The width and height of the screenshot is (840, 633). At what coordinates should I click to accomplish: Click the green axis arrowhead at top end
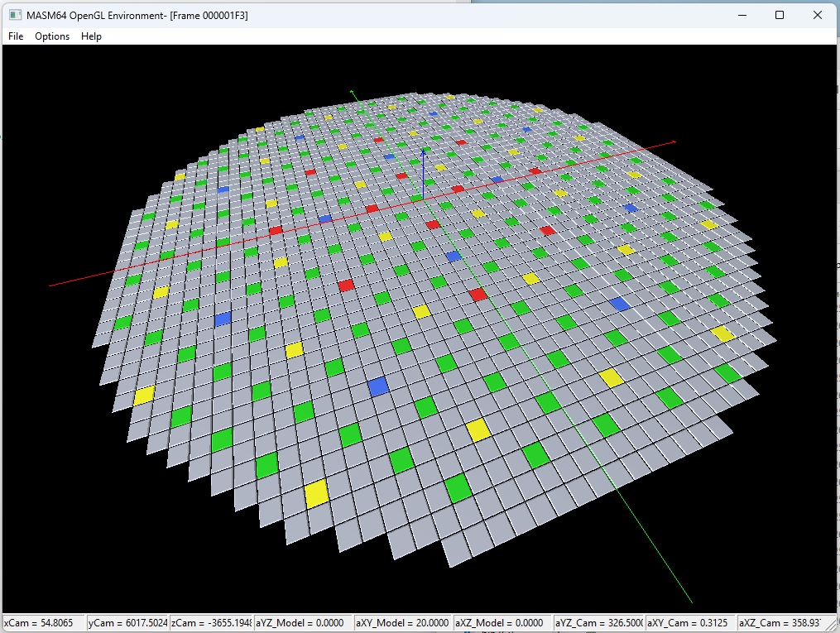coord(353,93)
